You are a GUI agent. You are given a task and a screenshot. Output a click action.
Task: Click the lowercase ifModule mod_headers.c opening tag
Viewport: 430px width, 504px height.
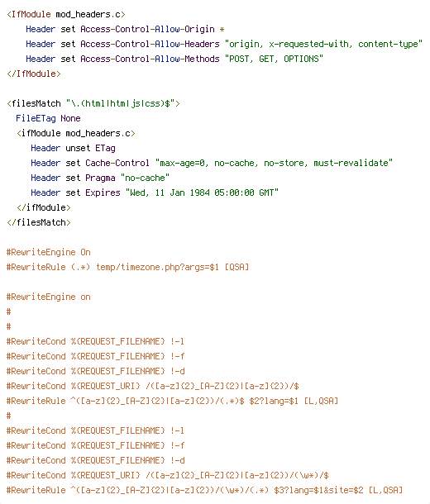tap(76, 133)
